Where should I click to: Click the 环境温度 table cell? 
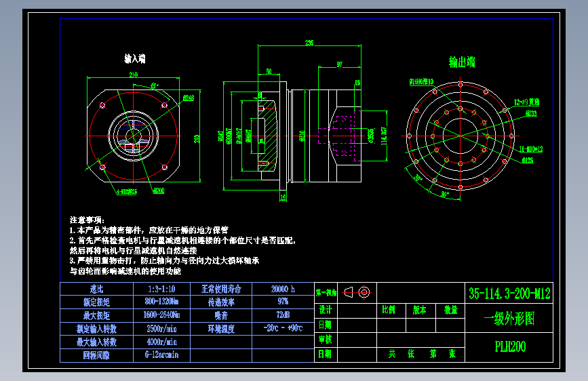[221, 329]
